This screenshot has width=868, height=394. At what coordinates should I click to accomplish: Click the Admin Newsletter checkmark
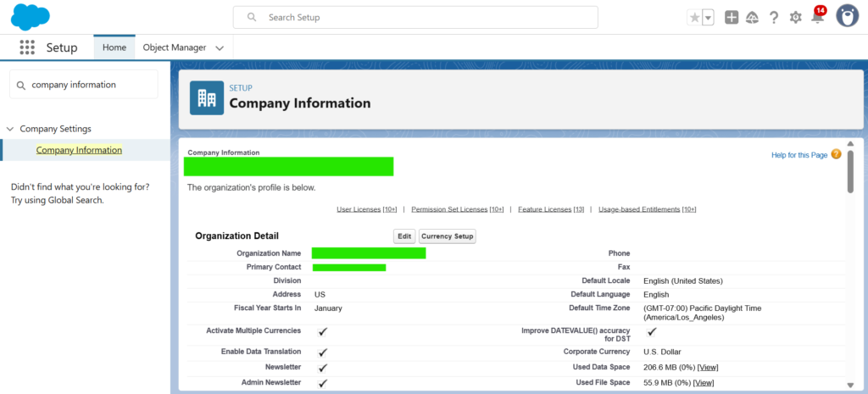[323, 383]
